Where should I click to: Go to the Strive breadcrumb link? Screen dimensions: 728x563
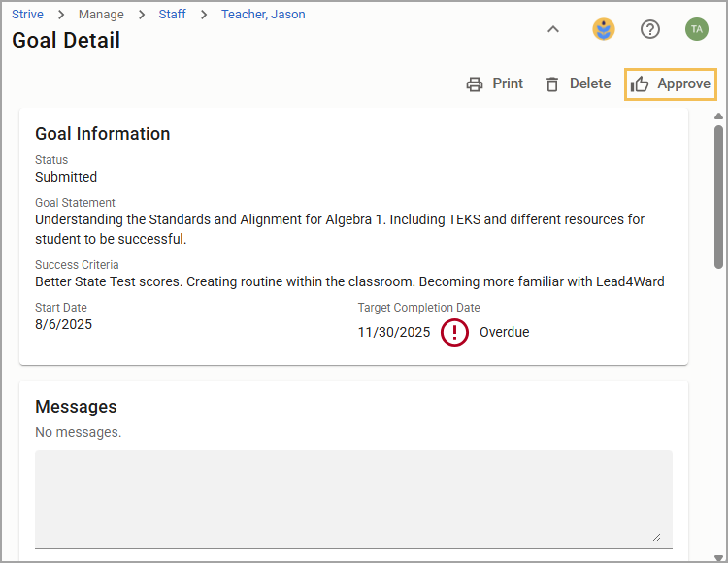coord(27,15)
